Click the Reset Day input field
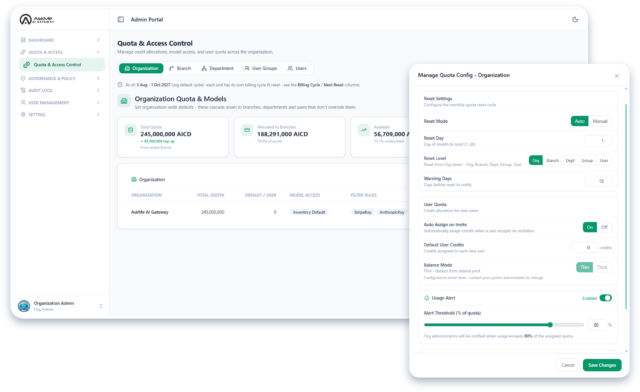Screen dimensions: 640x392 click(598, 141)
